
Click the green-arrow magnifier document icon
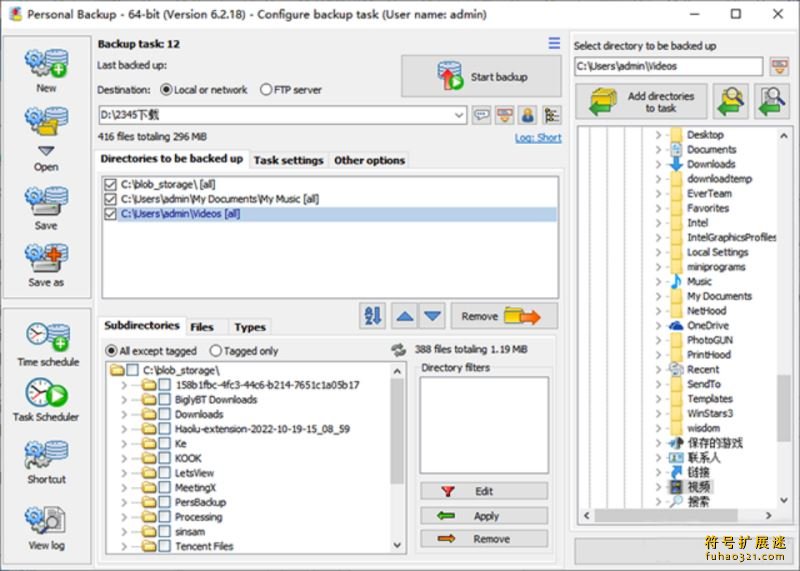[x=772, y=101]
